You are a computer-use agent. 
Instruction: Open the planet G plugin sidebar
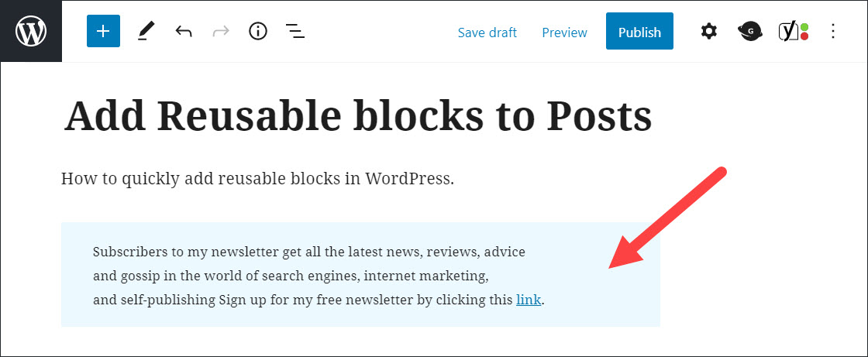[x=750, y=32]
